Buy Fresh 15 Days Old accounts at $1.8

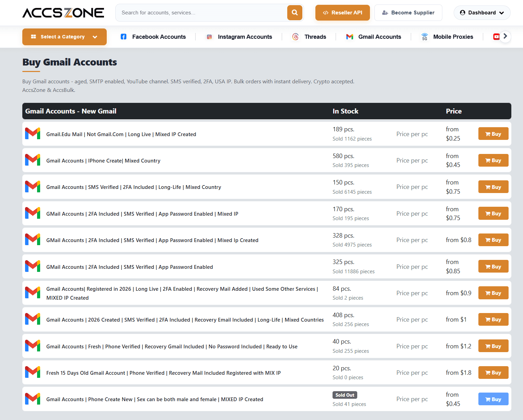tap(493, 372)
